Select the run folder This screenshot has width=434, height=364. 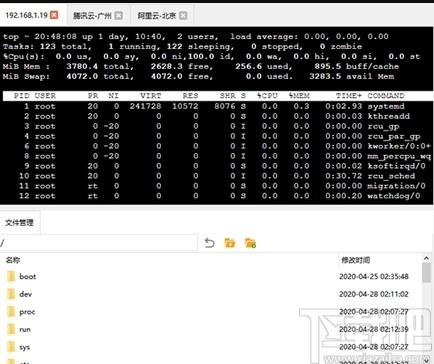point(25,330)
